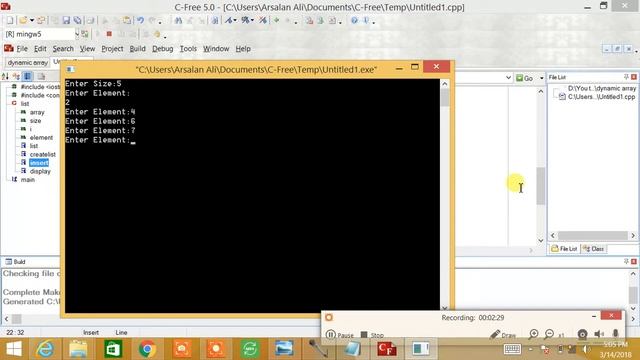Click the New file toolbar icon

pyautogui.click(x=10, y=20)
